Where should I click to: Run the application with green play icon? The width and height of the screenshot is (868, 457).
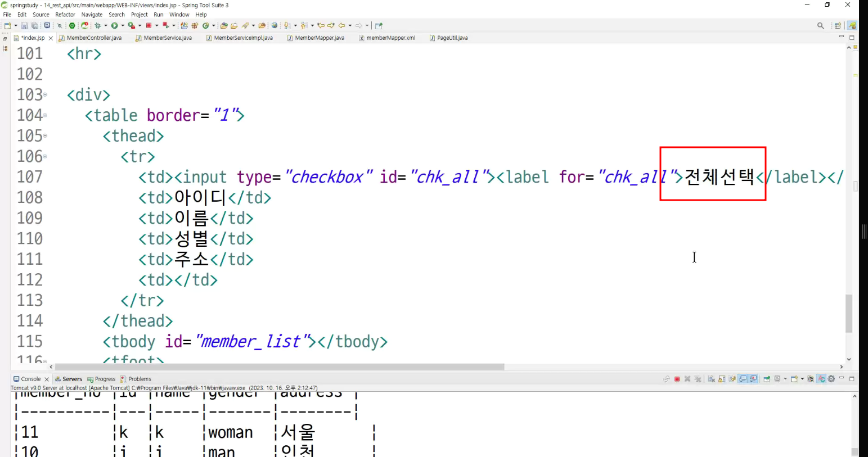click(114, 26)
